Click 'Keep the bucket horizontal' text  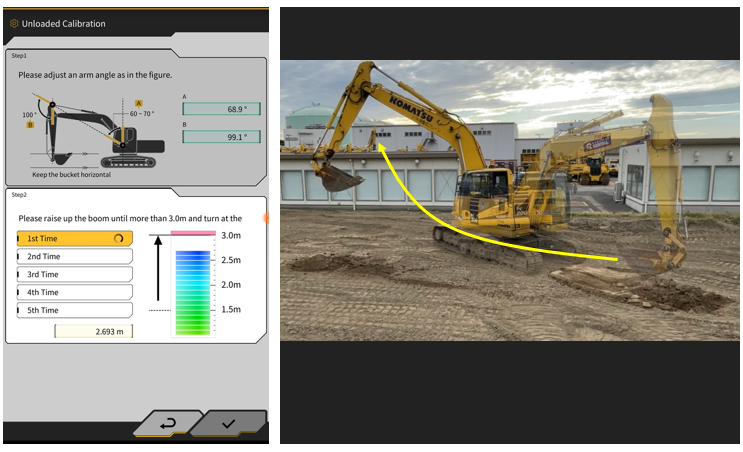(72, 174)
